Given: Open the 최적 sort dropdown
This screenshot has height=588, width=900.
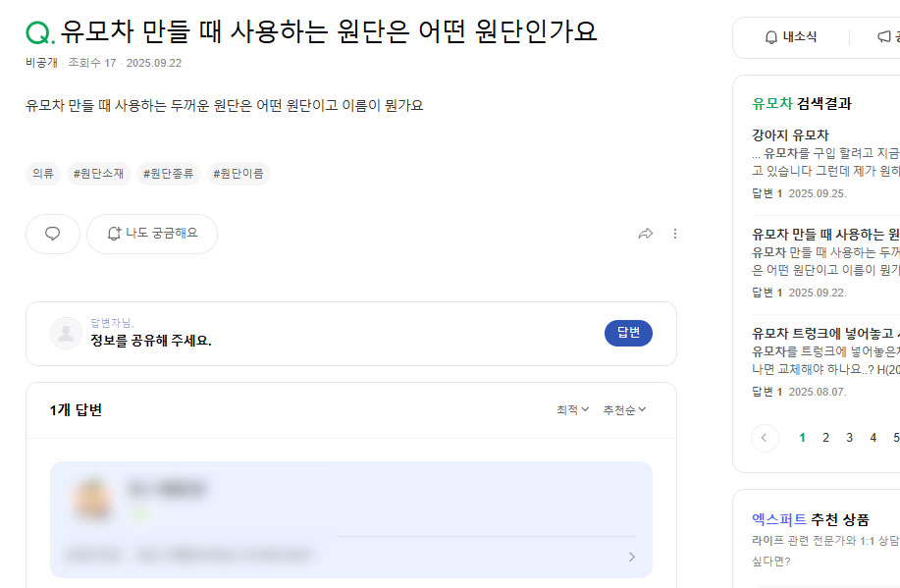Looking at the screenshot, I should tap(572, 410).
